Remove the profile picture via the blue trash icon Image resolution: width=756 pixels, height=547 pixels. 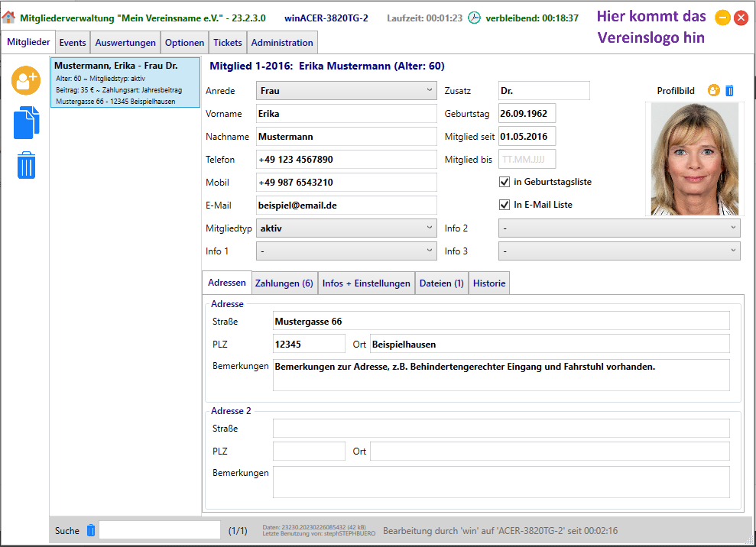[x=729, y=91]
